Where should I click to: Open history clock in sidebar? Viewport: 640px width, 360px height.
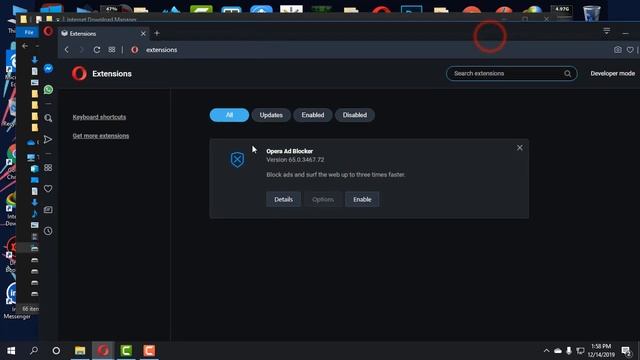[48, 231]
